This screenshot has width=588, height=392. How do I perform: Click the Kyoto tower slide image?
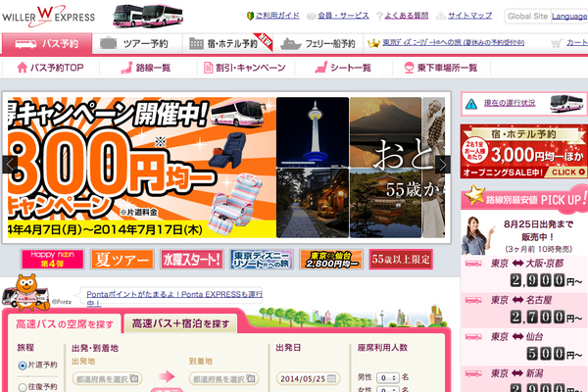[313, 132]
